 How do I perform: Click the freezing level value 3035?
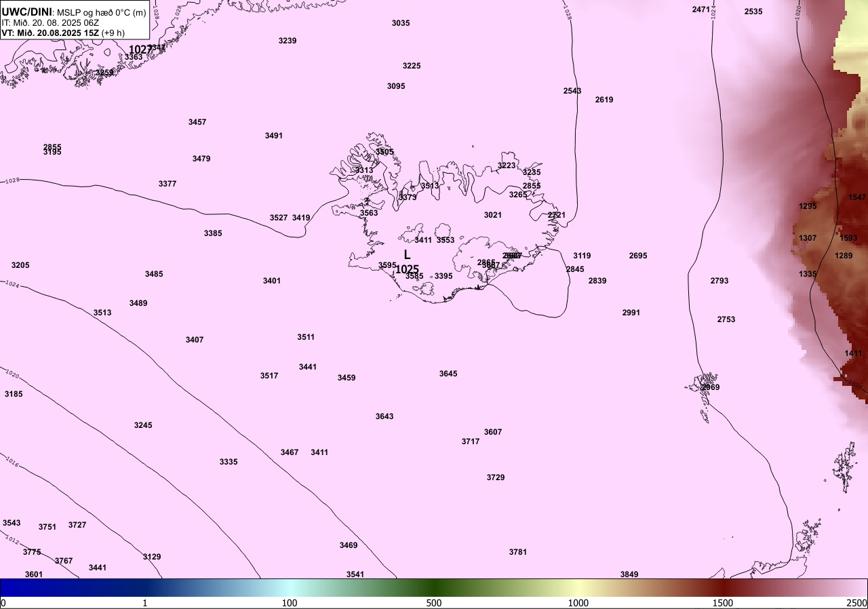pyautogui.click(x=401, y=23)
